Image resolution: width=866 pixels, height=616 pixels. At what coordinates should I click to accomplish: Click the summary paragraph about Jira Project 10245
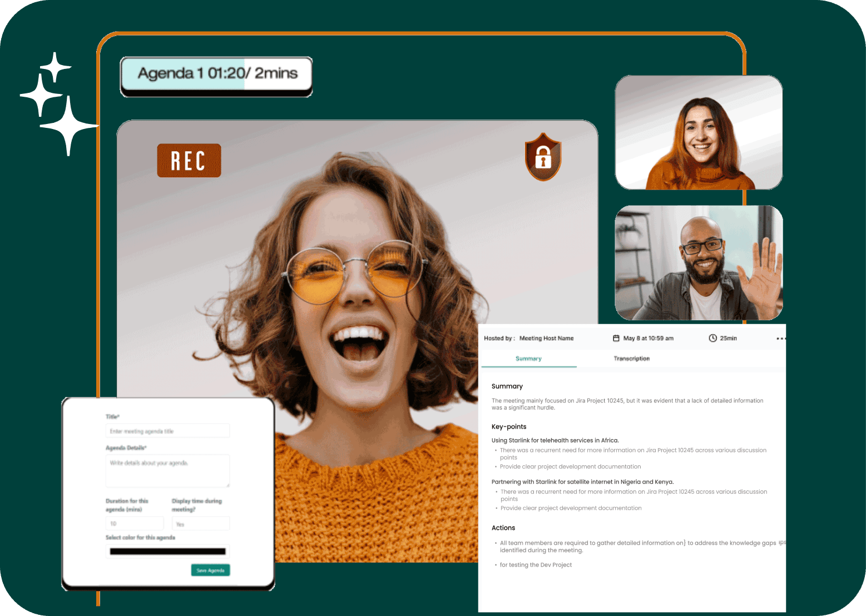627,404
